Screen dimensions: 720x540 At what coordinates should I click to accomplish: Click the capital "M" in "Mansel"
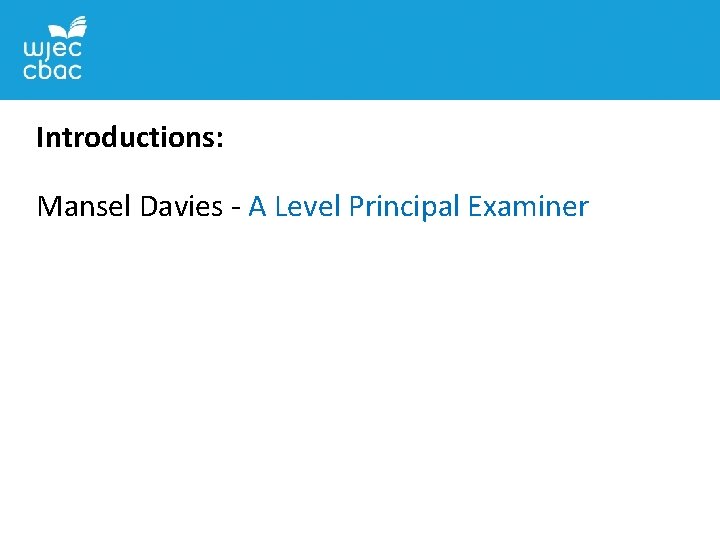[47, 207]
